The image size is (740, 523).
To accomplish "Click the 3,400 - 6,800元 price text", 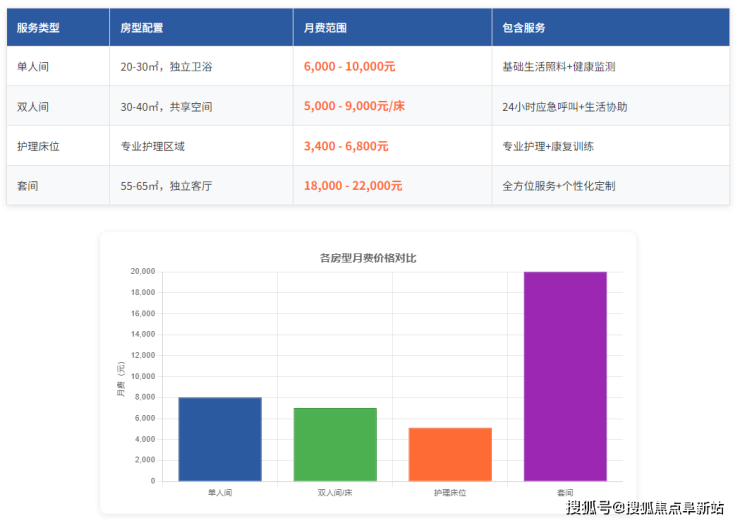I will 346,146.
